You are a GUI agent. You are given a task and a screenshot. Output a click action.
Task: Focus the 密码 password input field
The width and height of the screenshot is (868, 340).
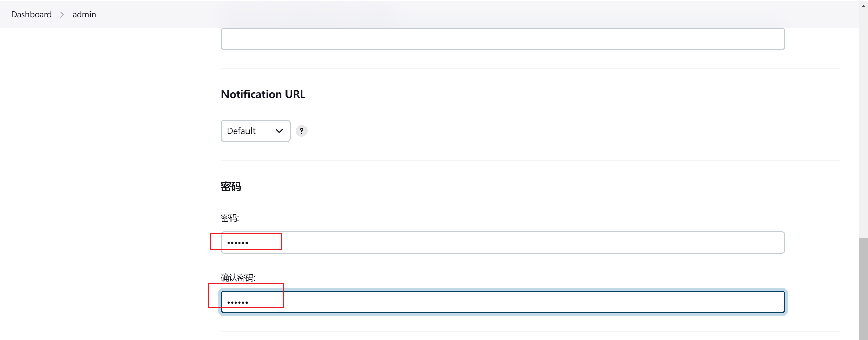tap(503, 243)
